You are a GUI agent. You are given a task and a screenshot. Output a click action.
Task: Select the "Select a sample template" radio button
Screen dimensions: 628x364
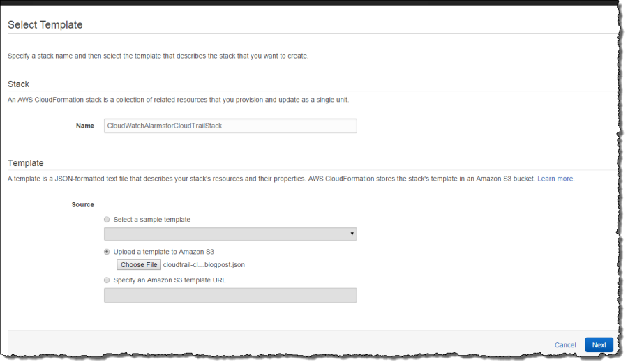click(x=107, y=220)
